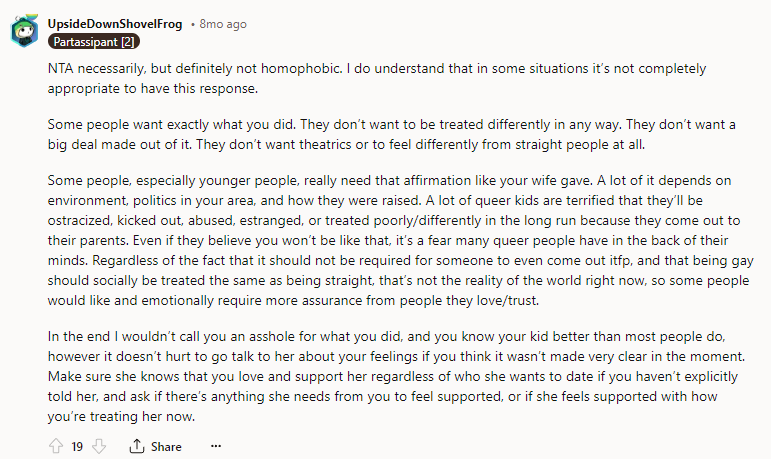Image resolution: width=771 pixels, height=459 pixels.
Task: Click the 'Partassipant [2]' flair badge
Action: click(x=93, y=42)
